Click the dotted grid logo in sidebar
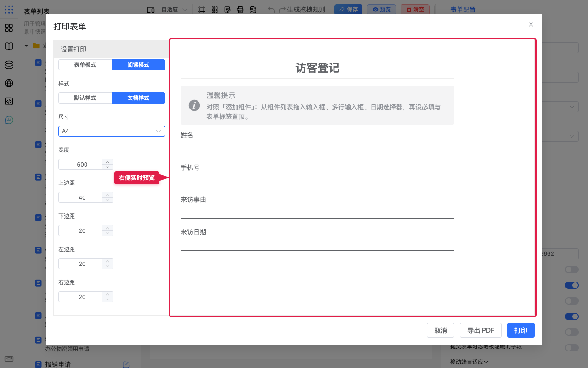Screen dimensions: 588x368 click(x=9, y=9)
